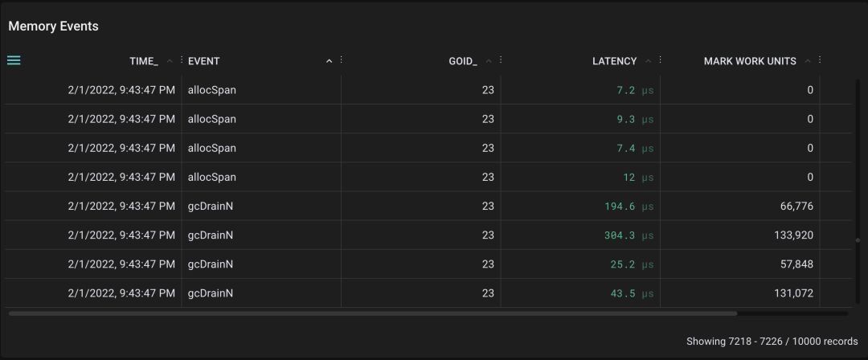Screen dimensions: 868x360
Task: Click sort arrow beside LATENCY header
Action: point(648,61)
